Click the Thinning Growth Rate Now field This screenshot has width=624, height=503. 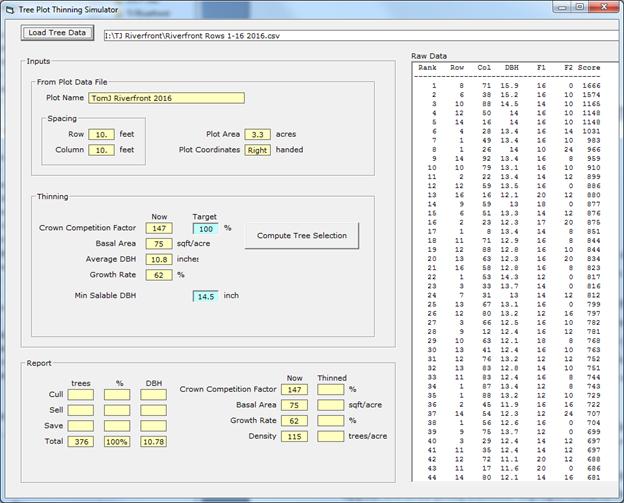click(x=159, y=275)
